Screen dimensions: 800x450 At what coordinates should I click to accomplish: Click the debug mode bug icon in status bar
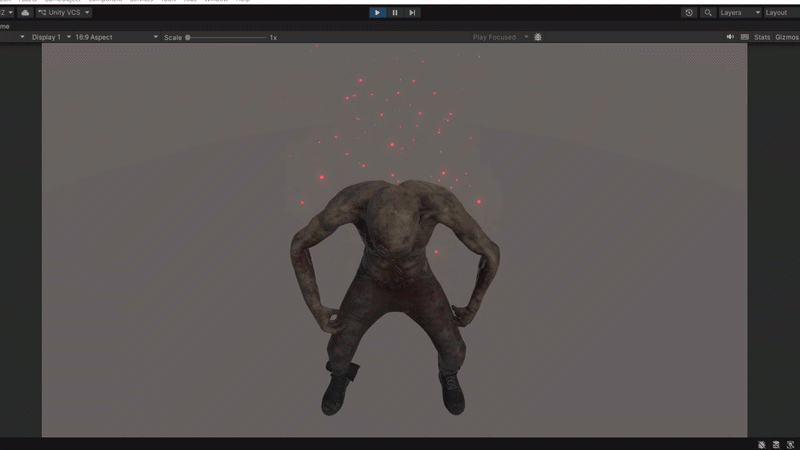761,445
